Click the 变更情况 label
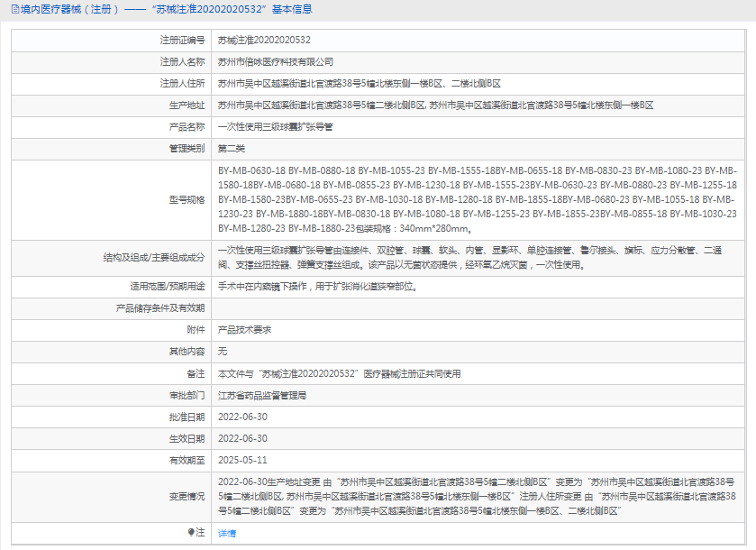This screenshot has width=756, height=550. (187, 497)
